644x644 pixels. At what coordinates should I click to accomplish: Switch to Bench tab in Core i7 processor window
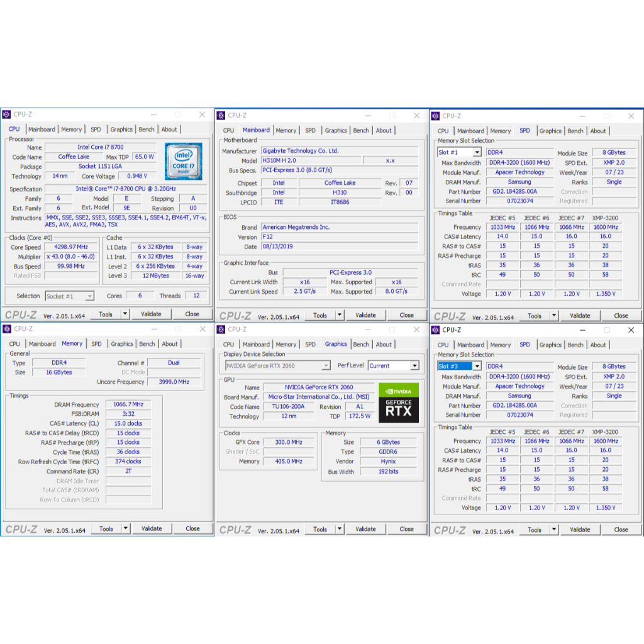[147, 130]
